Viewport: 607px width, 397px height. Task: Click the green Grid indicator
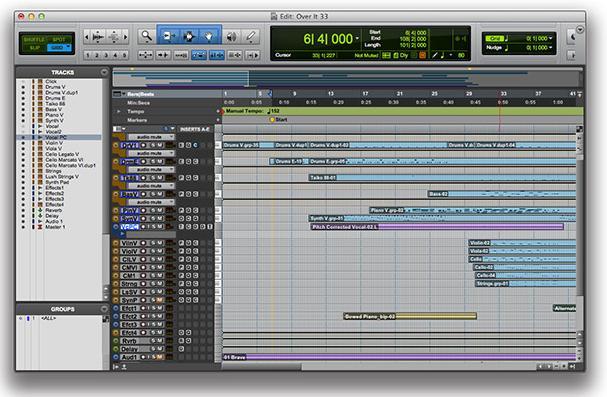(x=495, y=38)
